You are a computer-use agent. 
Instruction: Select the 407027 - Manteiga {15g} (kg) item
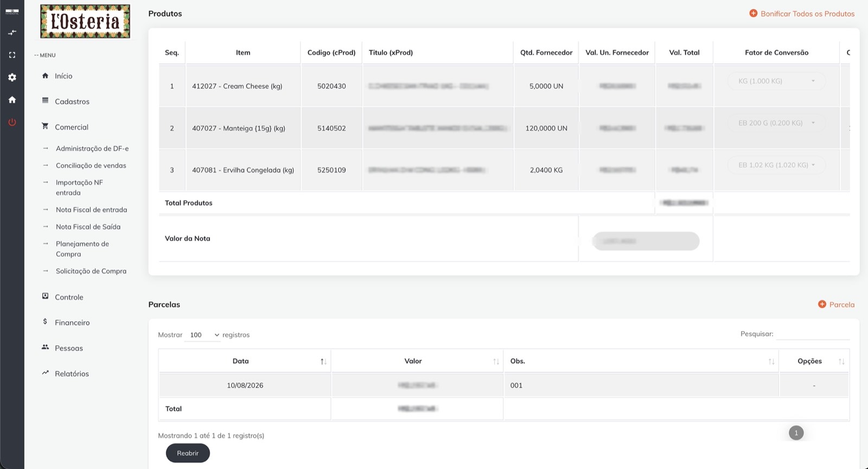(x=239, y=129)
